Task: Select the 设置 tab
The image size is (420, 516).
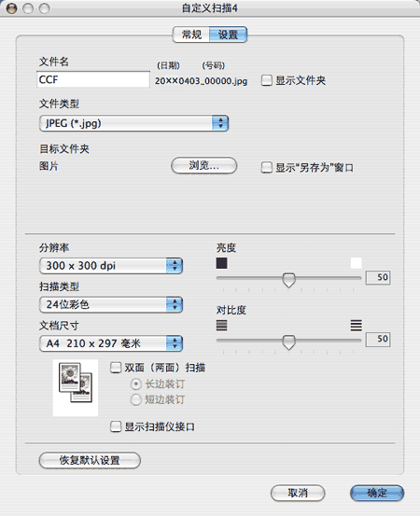Action: [x=228, y=35]
